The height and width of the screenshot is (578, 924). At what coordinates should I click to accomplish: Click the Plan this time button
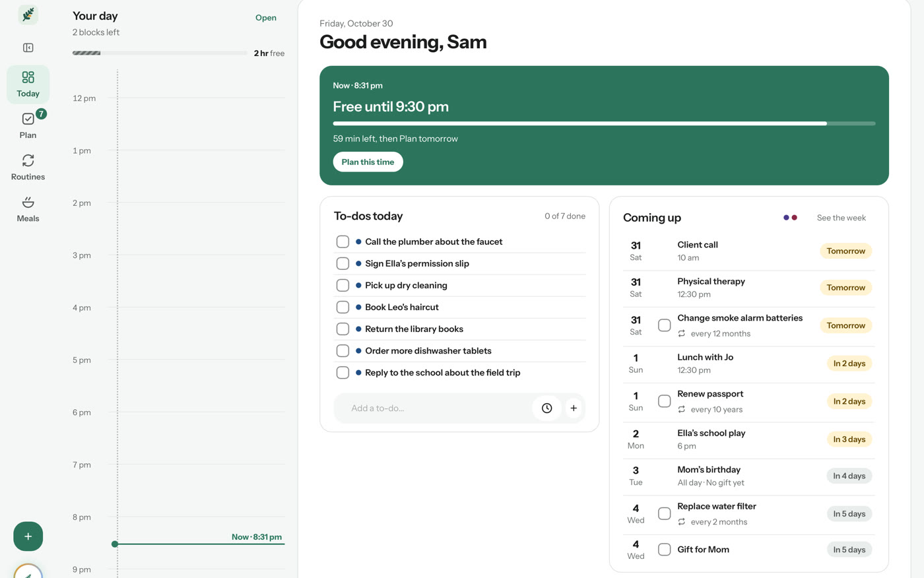pos(368,162)
